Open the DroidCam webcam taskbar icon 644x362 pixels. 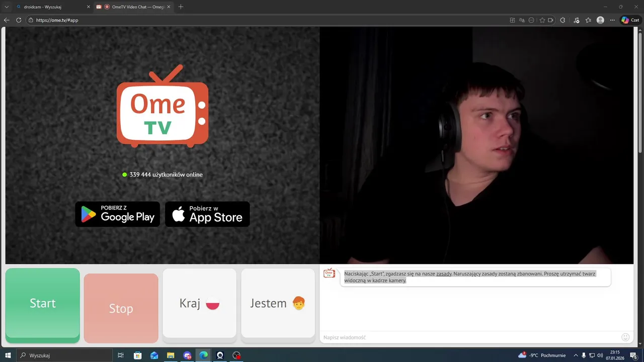220,355
